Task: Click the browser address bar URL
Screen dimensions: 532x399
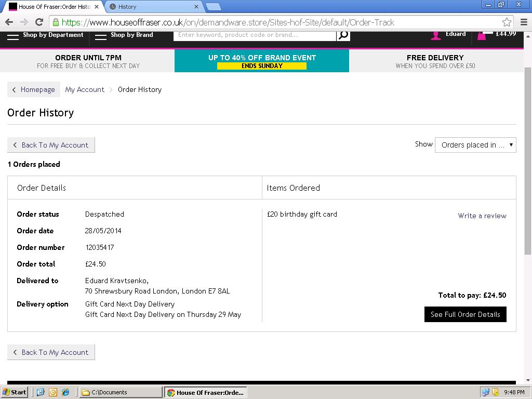Action: click(228, 22)
